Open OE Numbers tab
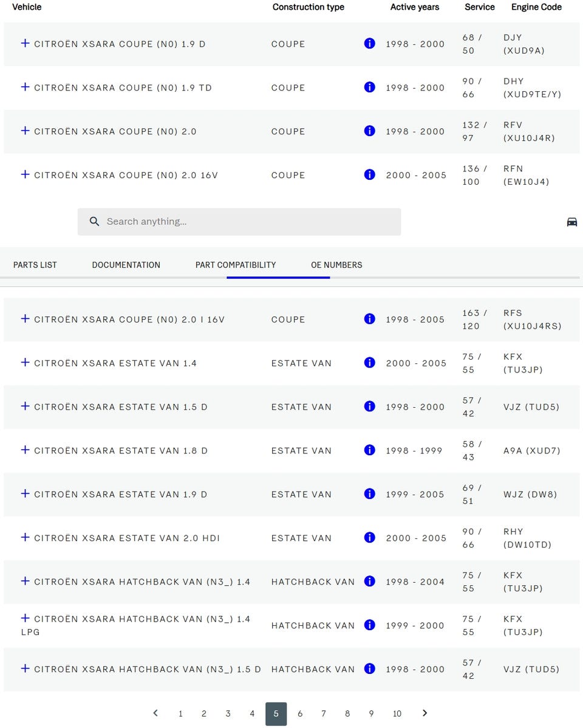Image resolution: width=583 pixels, height=728 pixels. 336,264
